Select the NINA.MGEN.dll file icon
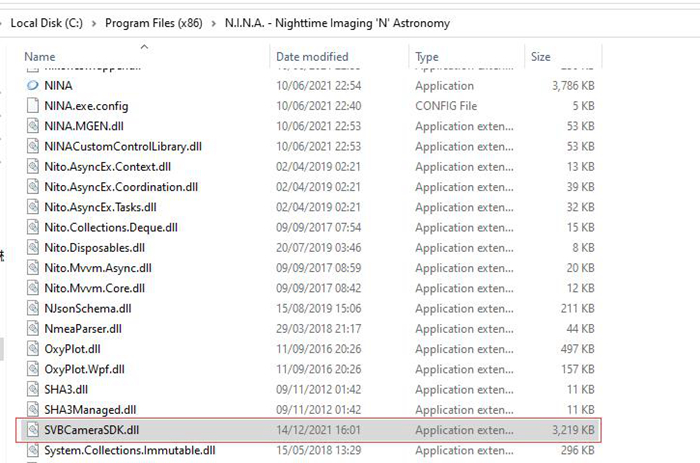Screen dimensions: 700x463 [33, 126]
